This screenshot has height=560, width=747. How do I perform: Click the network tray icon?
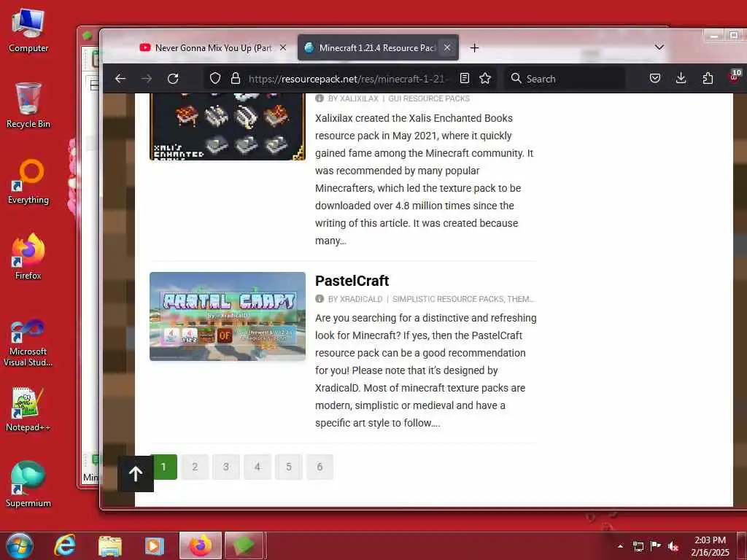coord(638,546)
